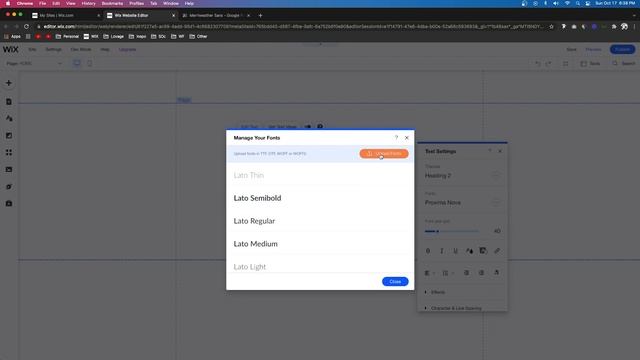Open the Blog pen sidebar icon

(x=9, y=187)
